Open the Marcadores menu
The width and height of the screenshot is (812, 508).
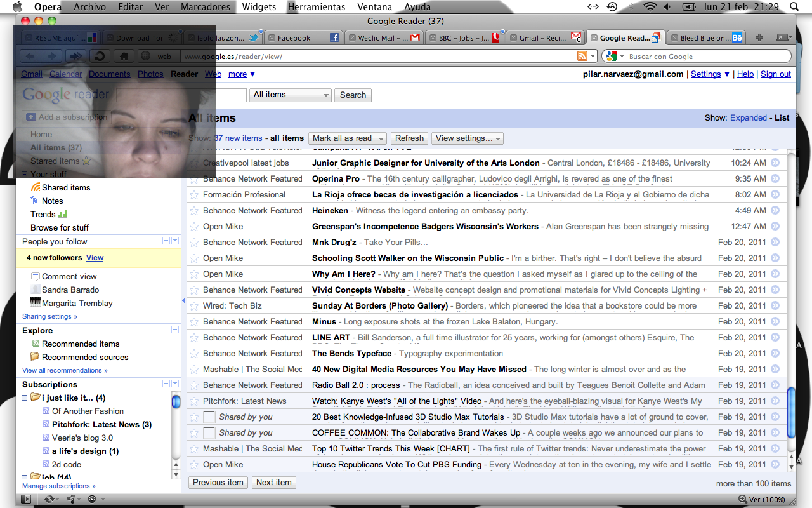[205, 7]
